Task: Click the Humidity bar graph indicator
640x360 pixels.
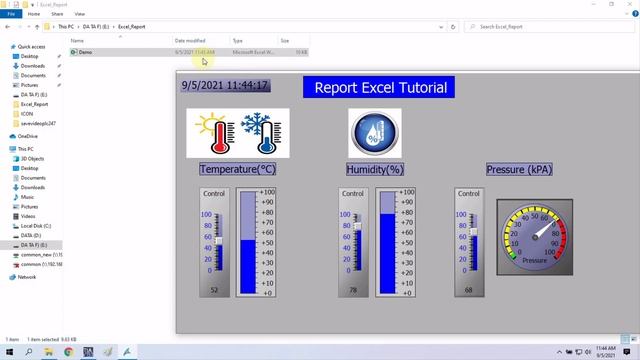Action: coord(396,242)
